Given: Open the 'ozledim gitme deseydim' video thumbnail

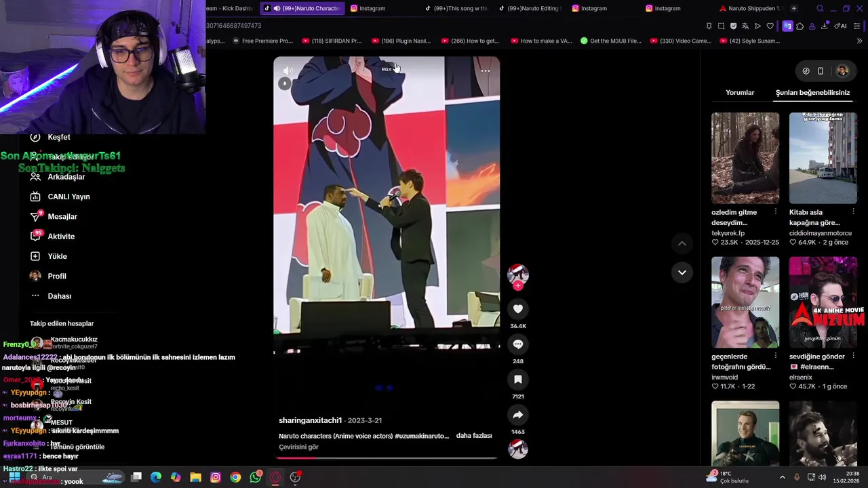Looking at the screenshot, I should click(x=745, y=158).
